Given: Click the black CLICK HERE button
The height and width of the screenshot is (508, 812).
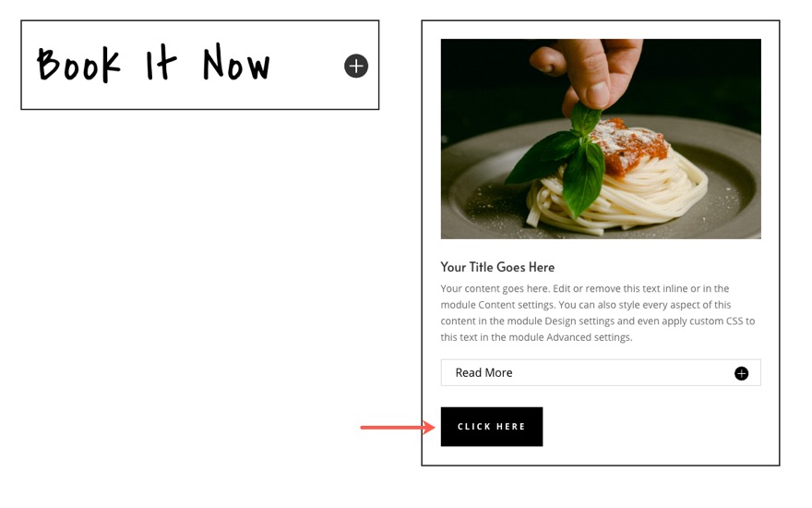Looking at the screenshot, I should pos(492,427).
